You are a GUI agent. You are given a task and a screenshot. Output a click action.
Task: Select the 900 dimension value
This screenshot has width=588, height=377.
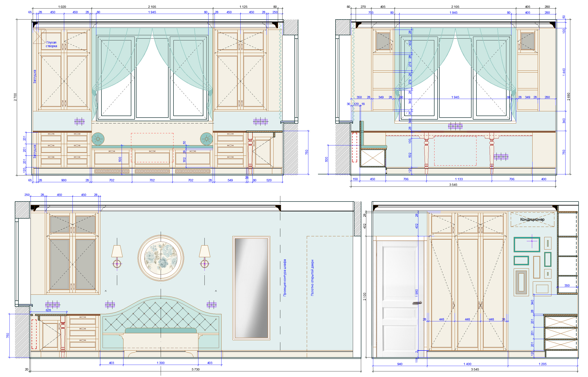click(64, 180)
